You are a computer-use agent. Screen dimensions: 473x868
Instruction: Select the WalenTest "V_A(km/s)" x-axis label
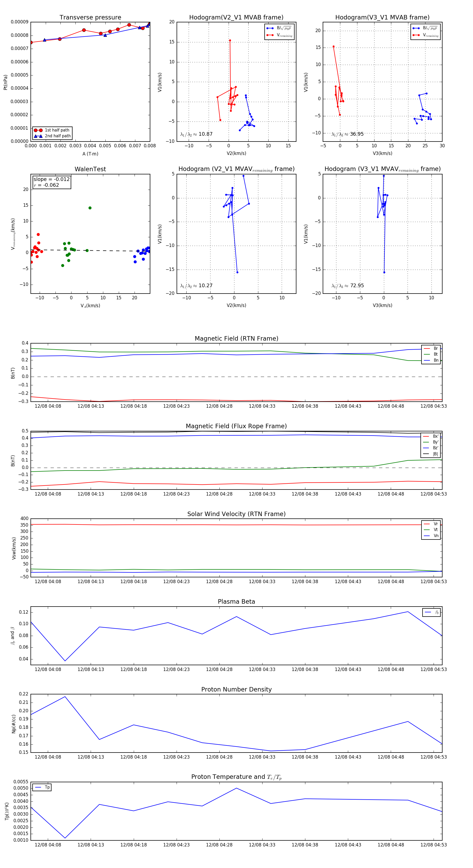[90, 306]
